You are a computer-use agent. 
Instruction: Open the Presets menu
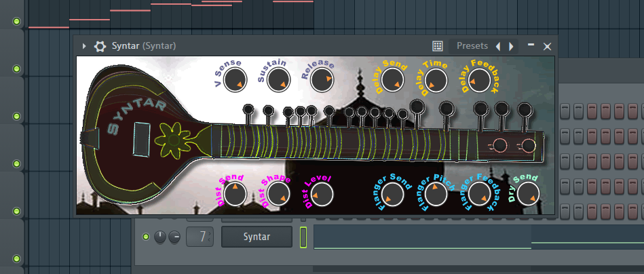[x=472, y=46]
